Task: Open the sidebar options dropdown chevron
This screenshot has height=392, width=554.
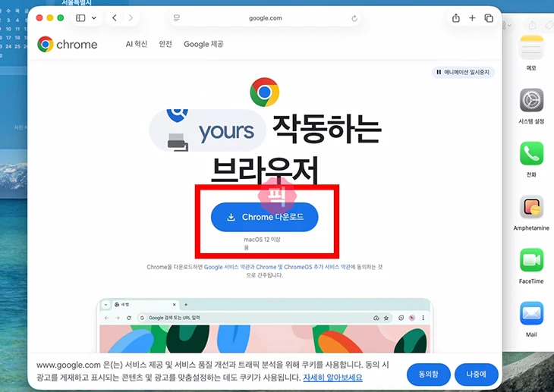Action: click(94, 18)
